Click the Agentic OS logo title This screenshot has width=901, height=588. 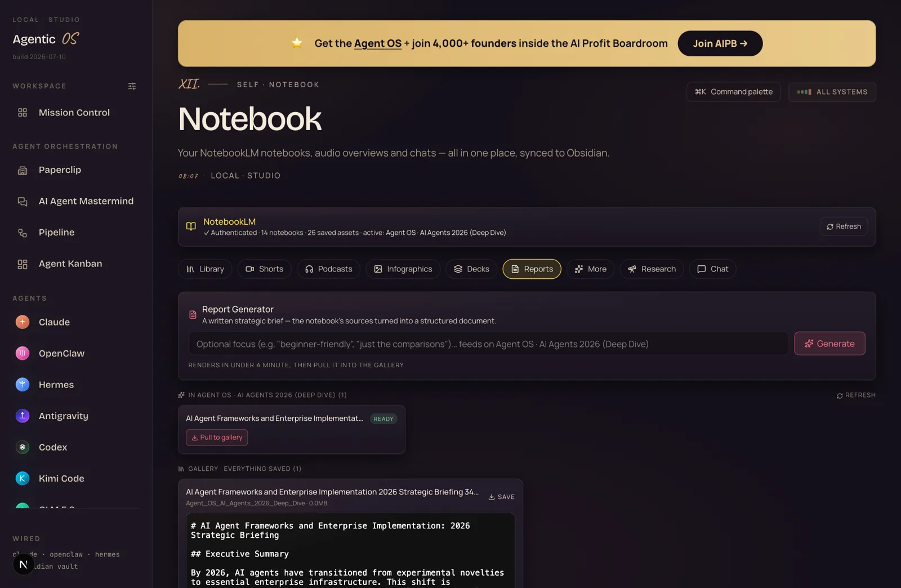pos(46,39)
